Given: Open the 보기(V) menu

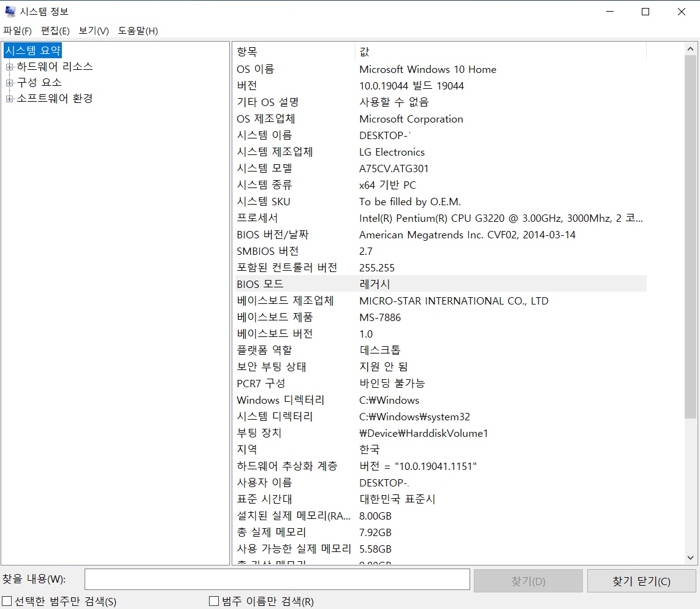Looking at the screenshot, I should (94, 31).
